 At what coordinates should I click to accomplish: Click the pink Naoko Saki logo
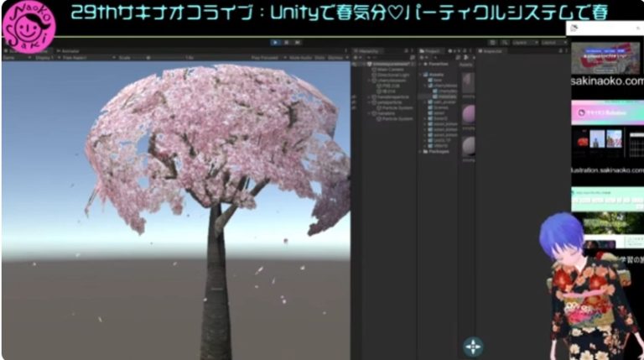click(29, 27)
